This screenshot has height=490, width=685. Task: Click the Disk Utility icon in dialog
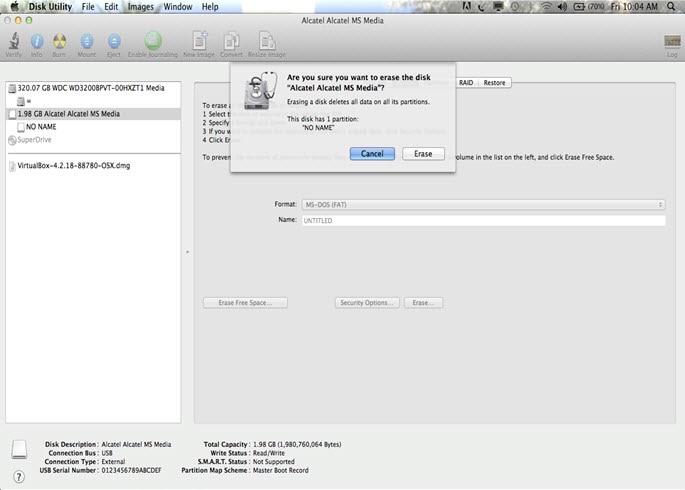260,90
